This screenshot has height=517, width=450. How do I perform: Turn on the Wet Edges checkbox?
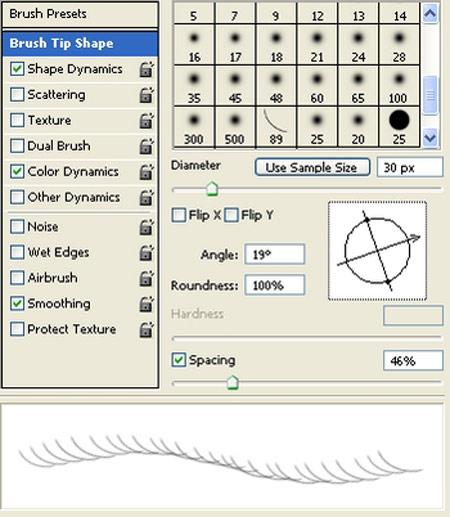17,252
